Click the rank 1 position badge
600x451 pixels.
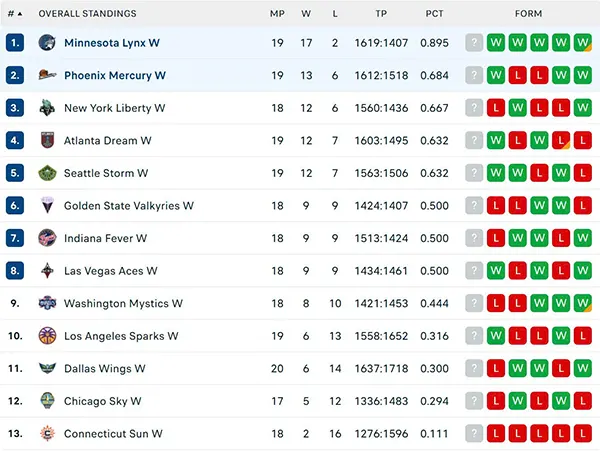[x=15, y=42]
